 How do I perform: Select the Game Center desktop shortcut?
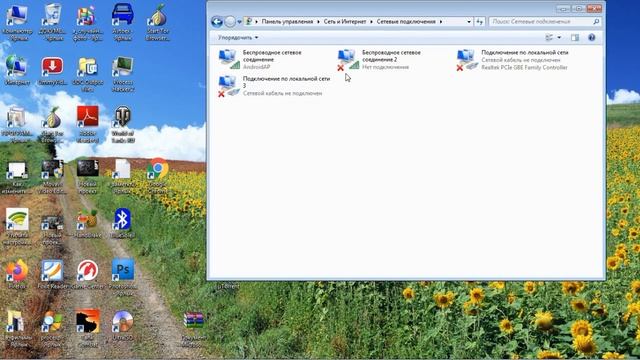pyautogui.click(x=87, y=274)
